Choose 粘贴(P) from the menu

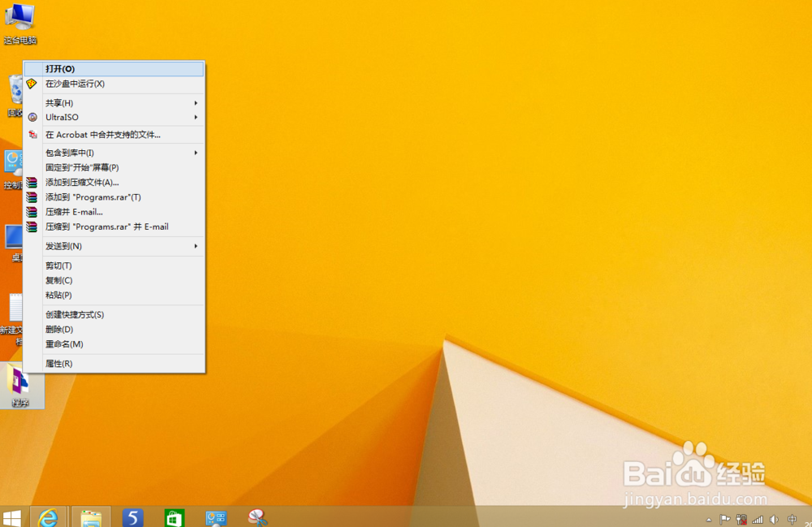click(114, 296)
